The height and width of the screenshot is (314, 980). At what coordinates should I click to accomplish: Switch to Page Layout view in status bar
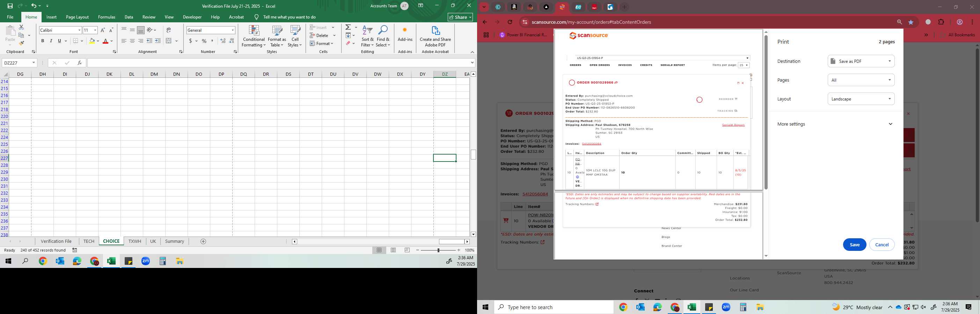393,250
